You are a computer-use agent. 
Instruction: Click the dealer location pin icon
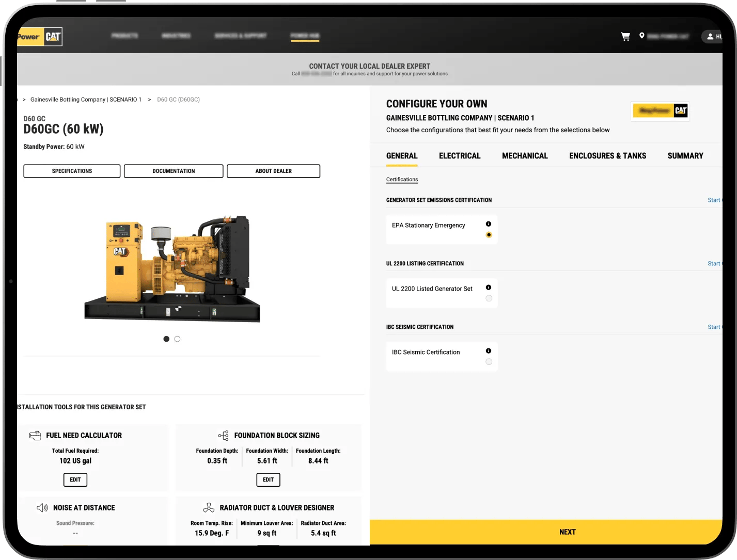641,36
